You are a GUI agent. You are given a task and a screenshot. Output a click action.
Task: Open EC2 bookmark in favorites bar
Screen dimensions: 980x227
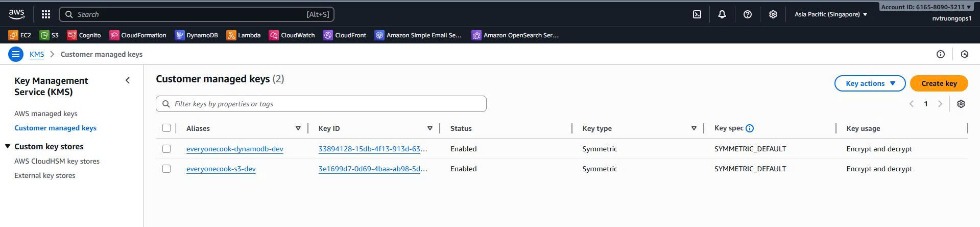click(20, 35)
